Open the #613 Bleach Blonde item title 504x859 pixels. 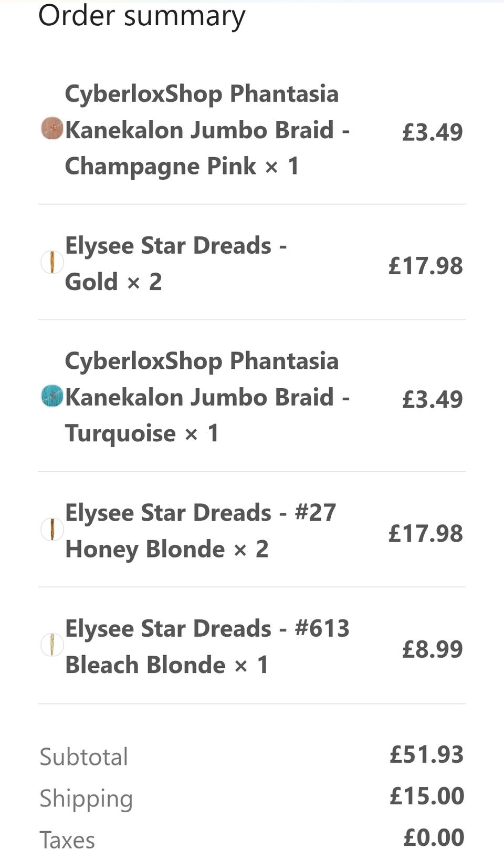coord(207,646)
